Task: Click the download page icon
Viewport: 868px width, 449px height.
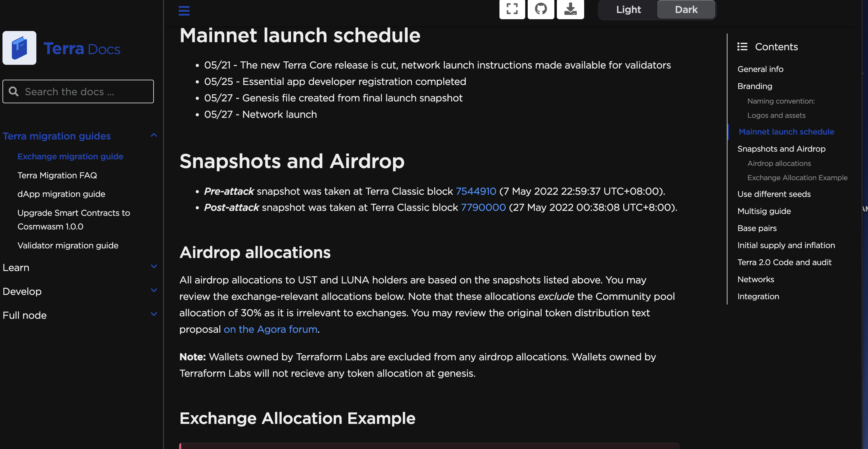Action: 570,9
